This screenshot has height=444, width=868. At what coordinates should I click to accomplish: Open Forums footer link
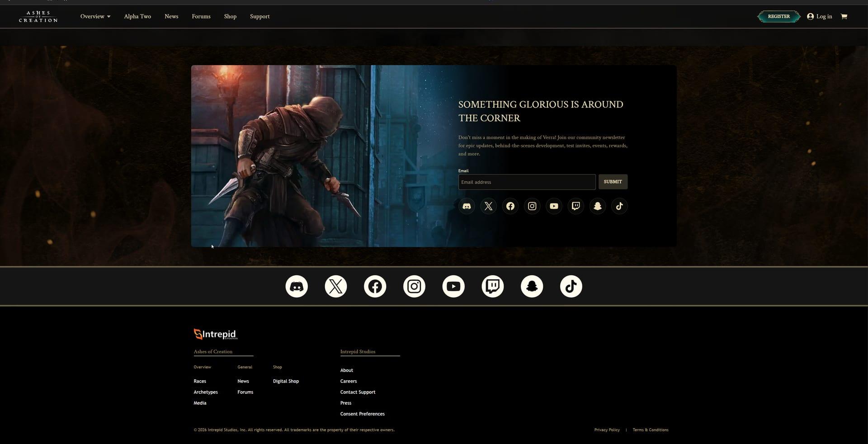(x=245, y=392)
